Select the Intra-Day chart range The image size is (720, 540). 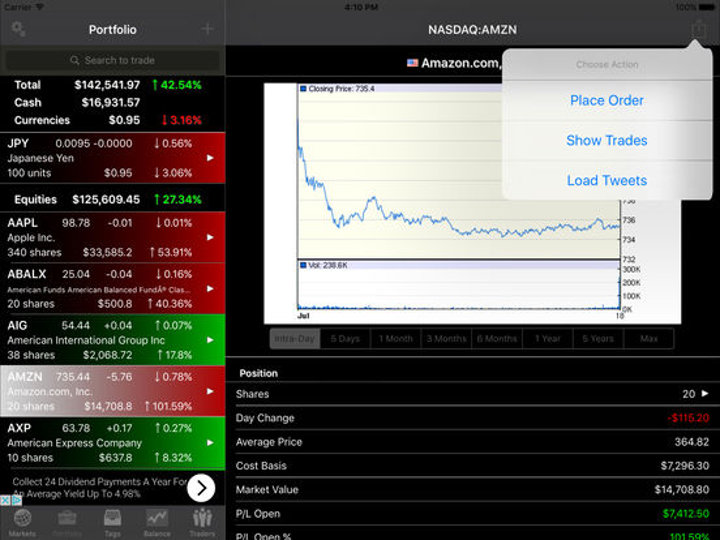click(295, 339)
